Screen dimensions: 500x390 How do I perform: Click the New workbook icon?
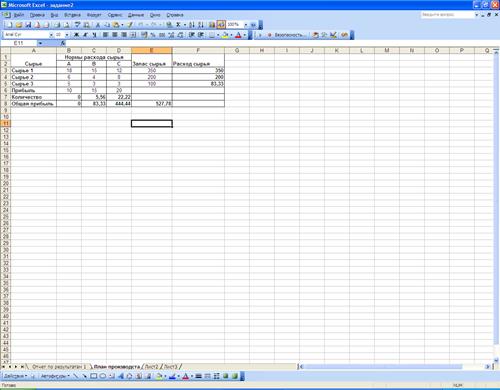tap(9, 25)
